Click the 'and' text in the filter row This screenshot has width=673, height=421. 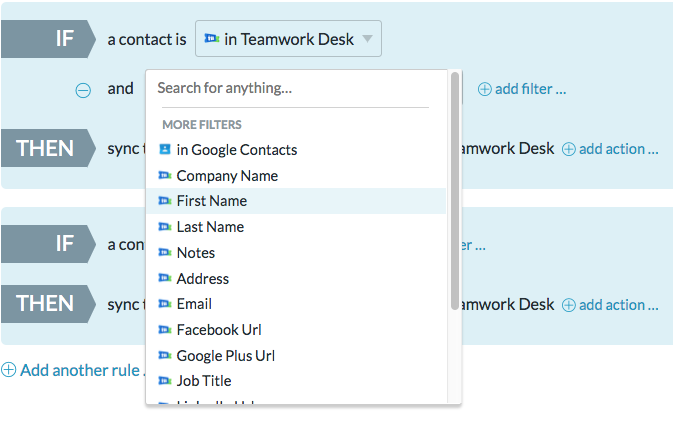pyautogui.click(x=121, y=89)
